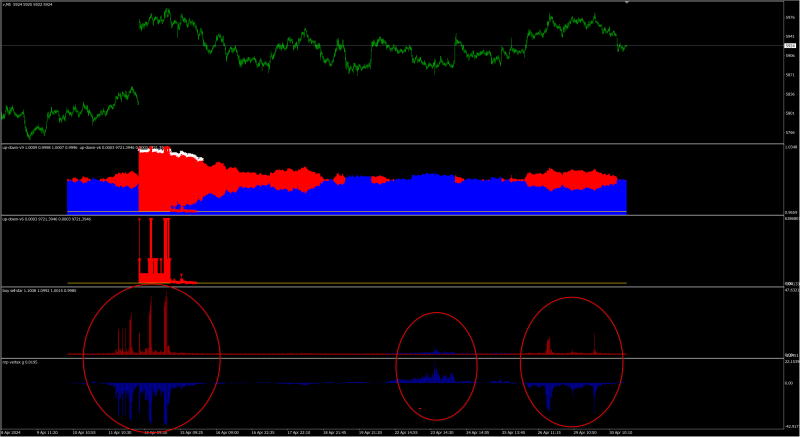
Task: Click the current price label 5924 on axis
Action: coord(790,45)
